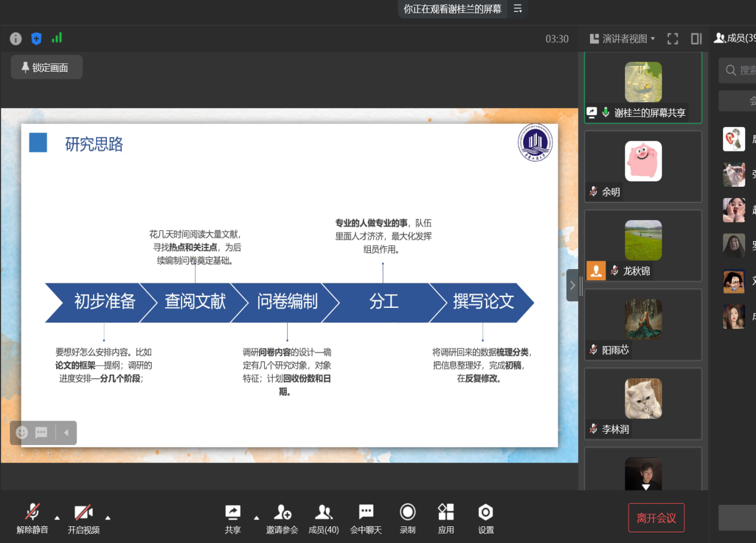
Task: Open the 演讲者视图 view dropdown
Action: [x=622, y=39]
